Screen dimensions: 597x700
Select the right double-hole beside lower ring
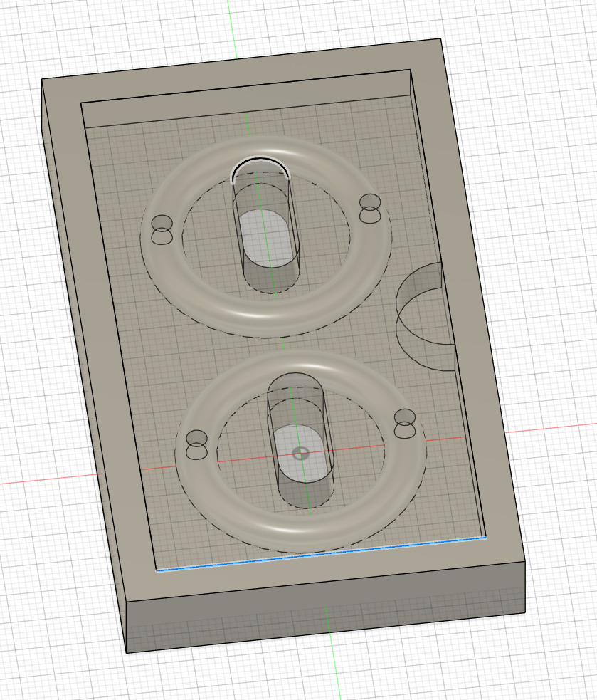click(405, 424)
